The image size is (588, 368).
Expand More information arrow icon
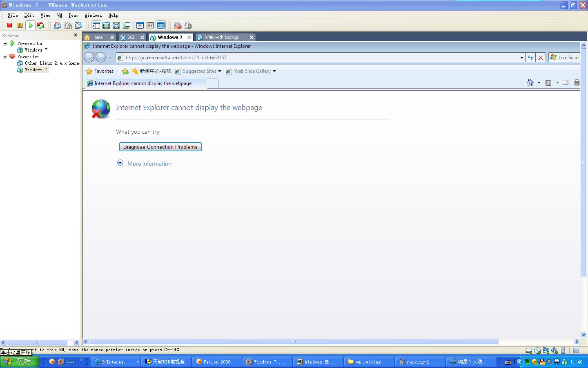pyautogui.click(x=120, y=163)
